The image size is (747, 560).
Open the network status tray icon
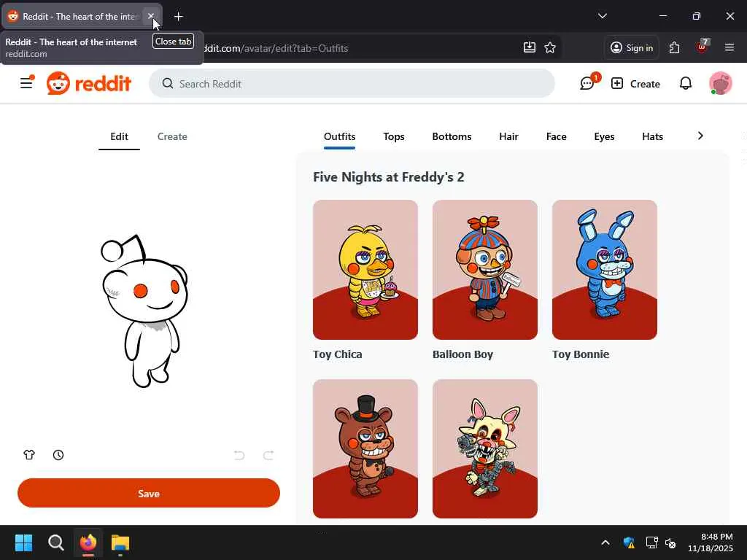(x=651, y=542)
